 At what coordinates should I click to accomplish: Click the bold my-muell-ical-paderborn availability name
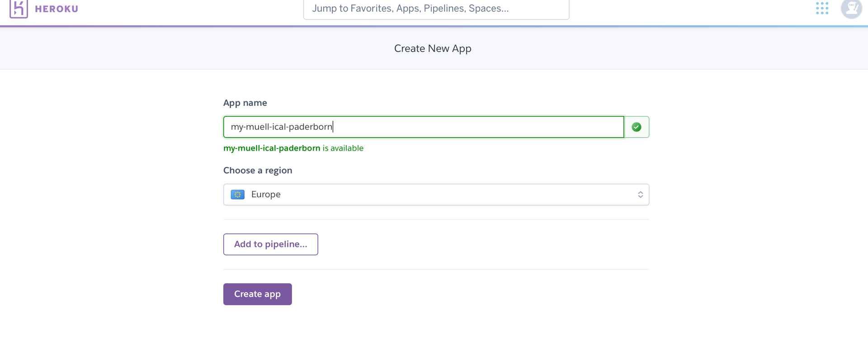[272, 148]
